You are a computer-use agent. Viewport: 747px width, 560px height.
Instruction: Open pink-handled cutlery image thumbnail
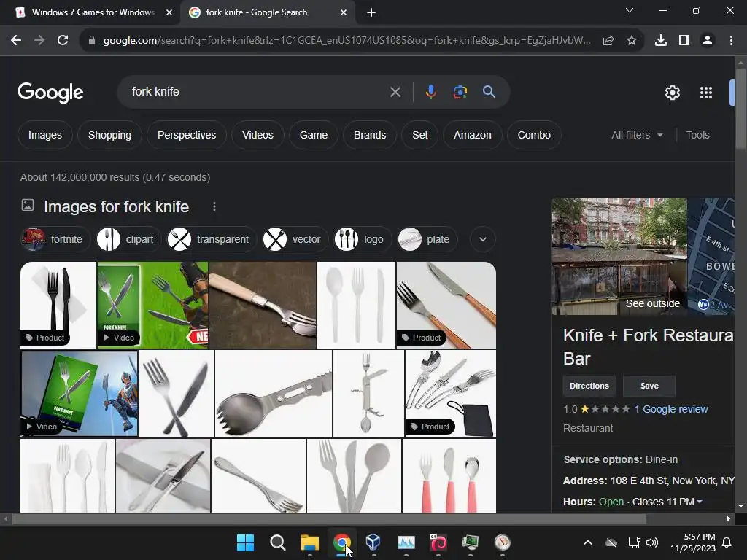[449, 475]
